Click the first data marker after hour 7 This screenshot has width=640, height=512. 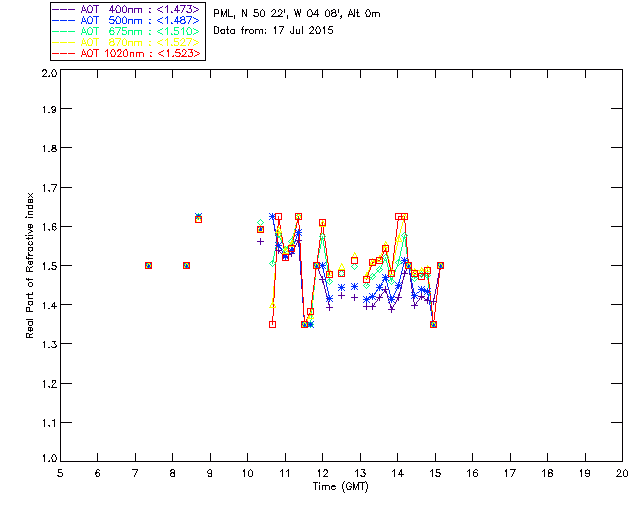click(149, 265)
